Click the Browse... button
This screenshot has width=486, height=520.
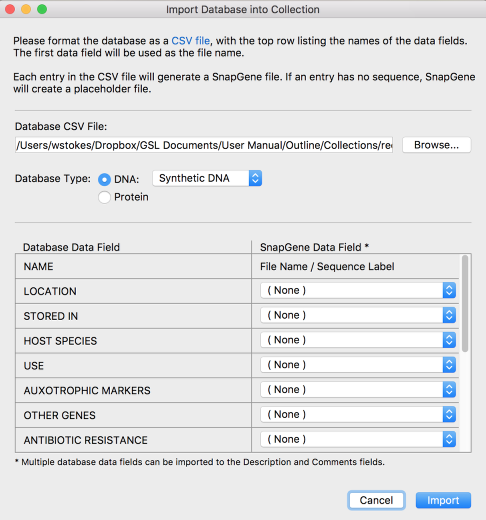(x=436, y=145)
